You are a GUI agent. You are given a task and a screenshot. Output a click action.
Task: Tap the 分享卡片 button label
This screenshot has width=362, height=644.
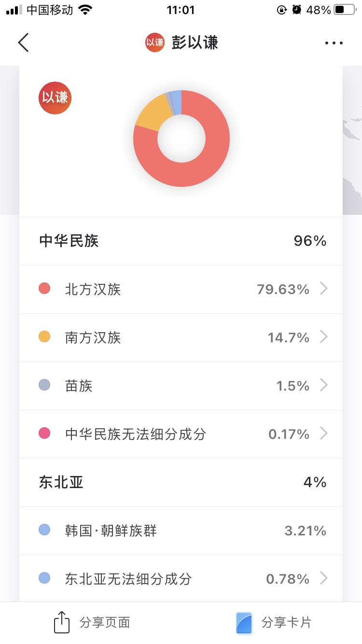[x=286, y=623]
